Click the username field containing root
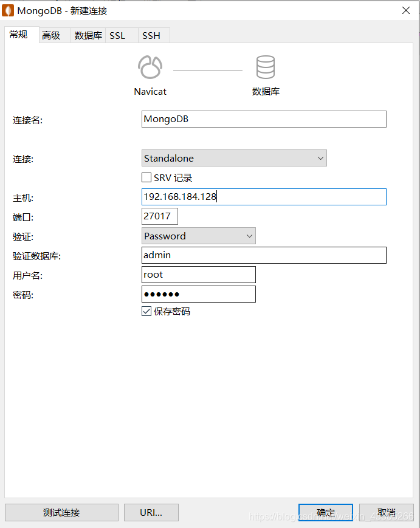The height and width of the screenshot is (528, 420). click(198, 275)
